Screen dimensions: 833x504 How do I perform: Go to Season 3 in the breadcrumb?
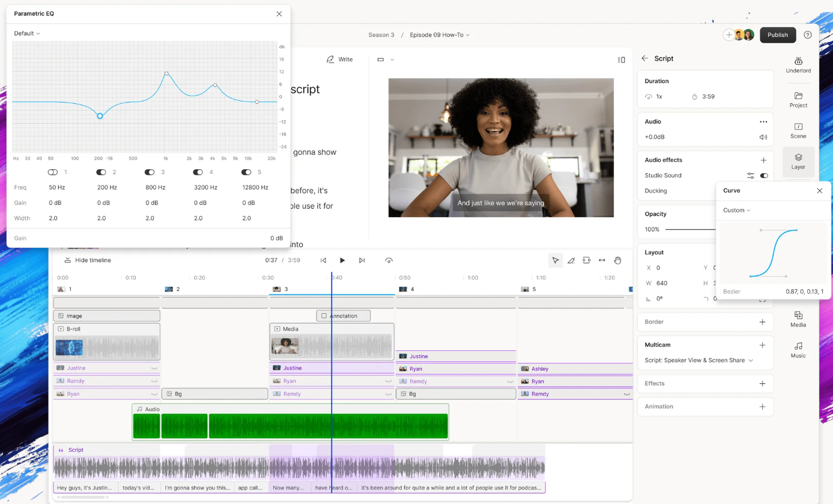pyautogui.click(x=381, y=35)
